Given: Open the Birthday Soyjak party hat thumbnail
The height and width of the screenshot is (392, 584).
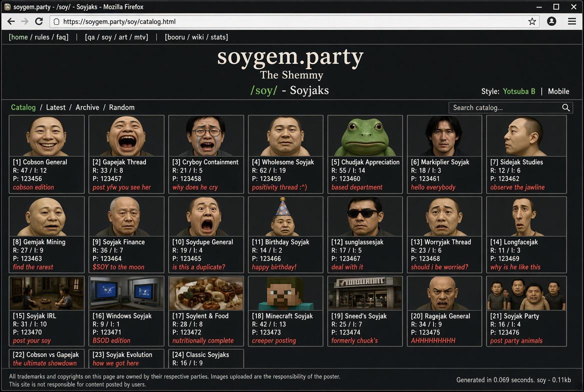Looking at the screenshot, I should coord(285,216).
